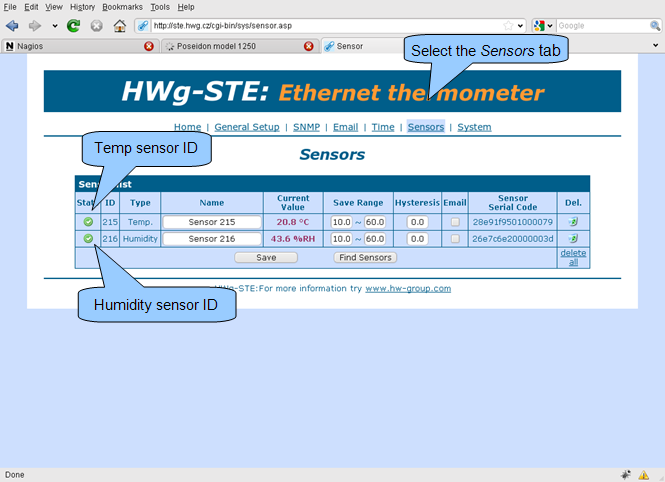Image resolution: width=665 pixels, height=482 pixels.
Task: Edit the Sensor 216 name field
Action: pos(212,239)
